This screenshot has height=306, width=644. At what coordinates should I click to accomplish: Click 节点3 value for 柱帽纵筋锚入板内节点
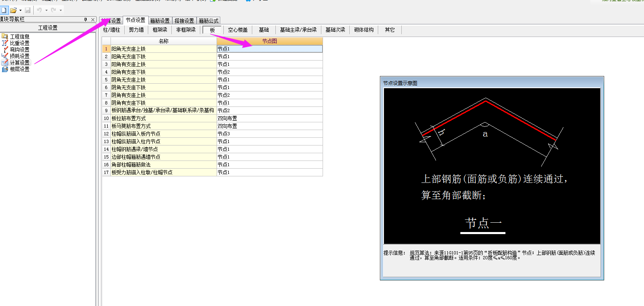pos(270,134)
